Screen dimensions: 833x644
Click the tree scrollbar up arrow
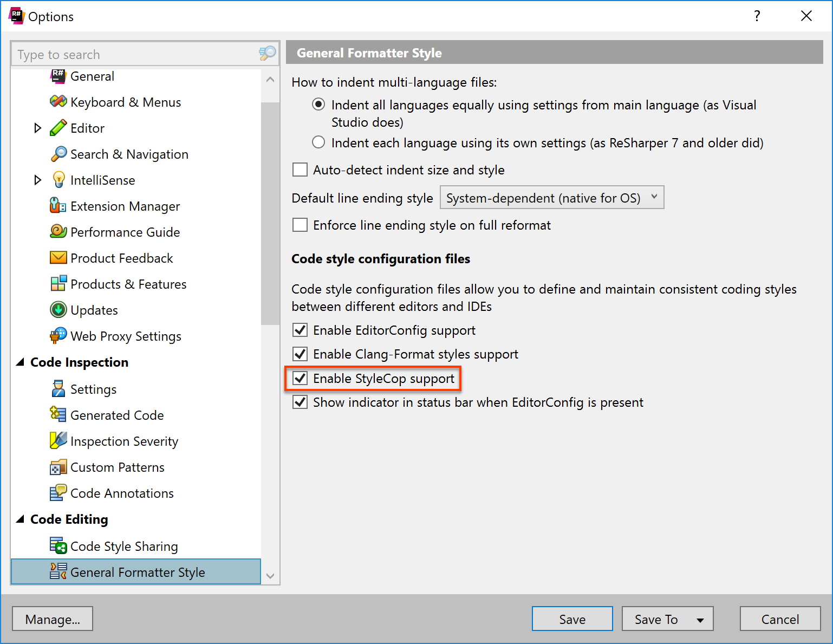pos(270,80)
